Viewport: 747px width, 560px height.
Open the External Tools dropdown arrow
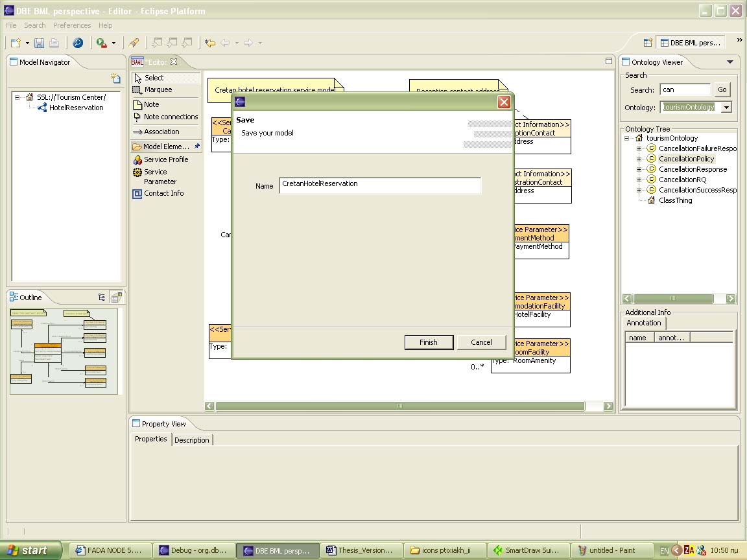click(x=113, y=43)
